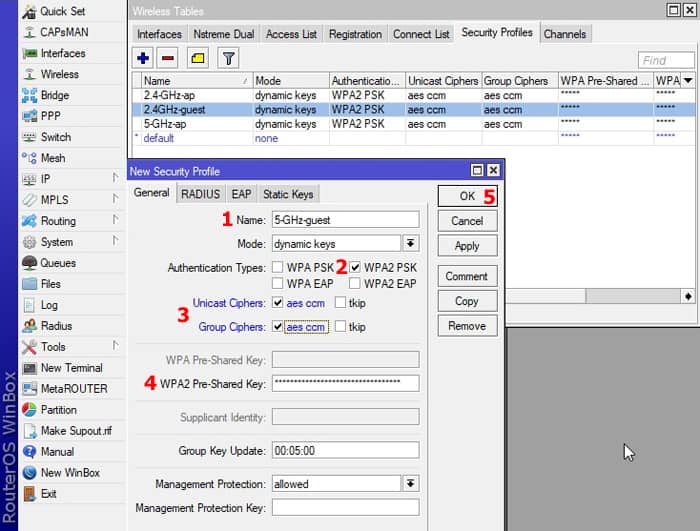Click the Group Key Update field
The height and width of the screenshot is (531, 700).
pos(346,450)
